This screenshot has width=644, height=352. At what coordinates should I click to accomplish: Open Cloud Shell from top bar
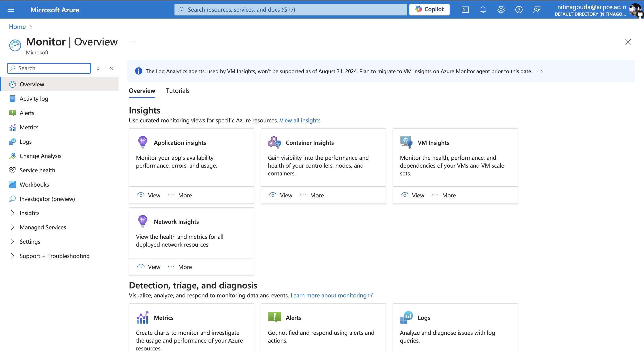(465, 9)
